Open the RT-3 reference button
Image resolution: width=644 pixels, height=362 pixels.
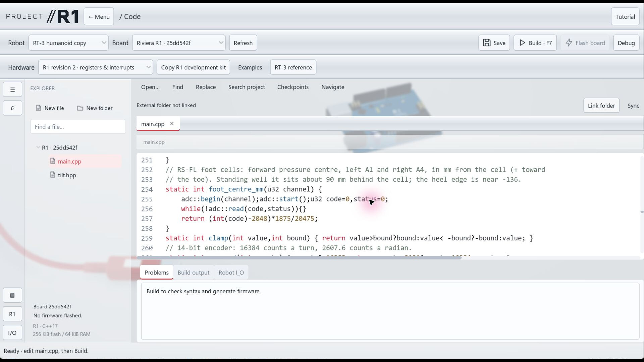click(293, 67)
